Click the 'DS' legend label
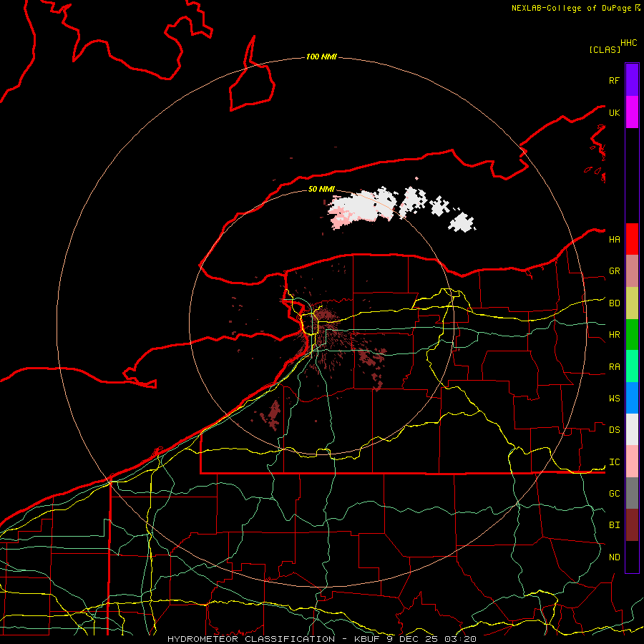Viewport: 644px width, 644px height. pyautogui.click(x=615, y=430)
